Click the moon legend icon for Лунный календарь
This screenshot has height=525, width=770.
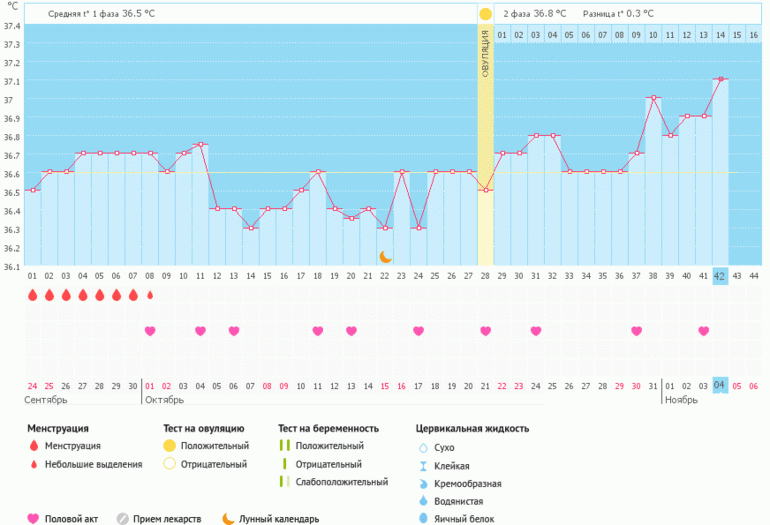point(228,518)
